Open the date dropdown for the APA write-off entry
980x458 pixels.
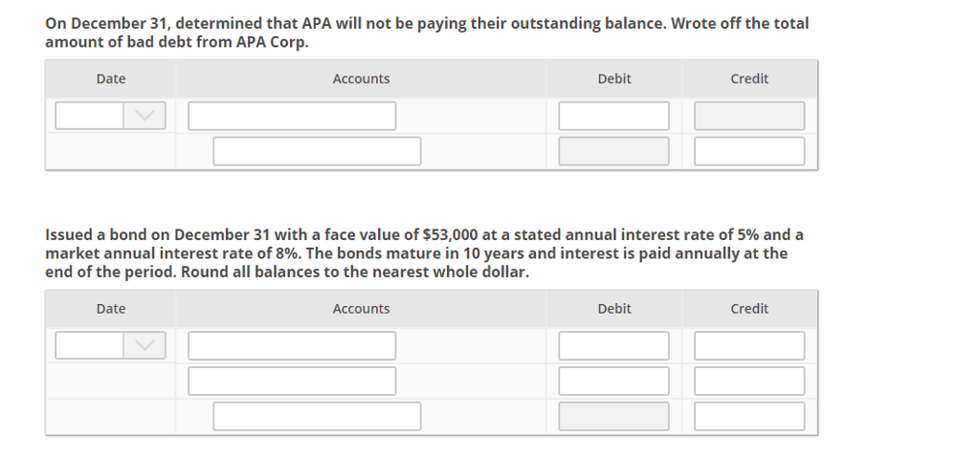pos(145,116)
